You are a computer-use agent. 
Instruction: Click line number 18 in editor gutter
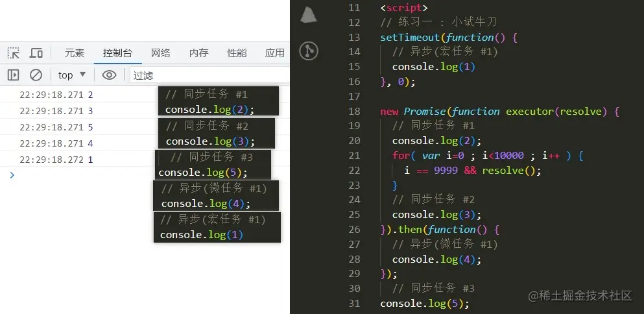coord(354,112)
